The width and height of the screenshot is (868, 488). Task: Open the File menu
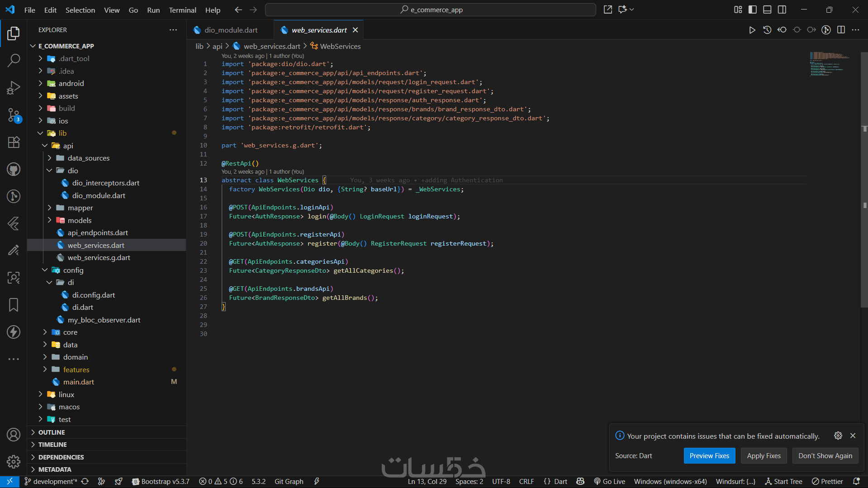point(30,10)
